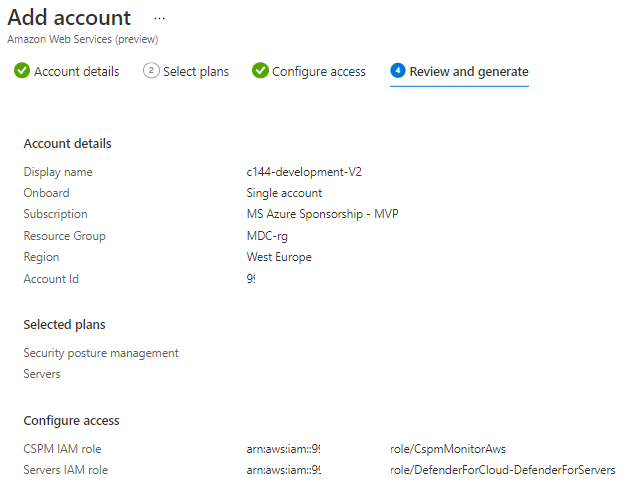The image size is (632, 484).
Task: Click the green checkmark icon for Configure access
Action: click(260, 71)
